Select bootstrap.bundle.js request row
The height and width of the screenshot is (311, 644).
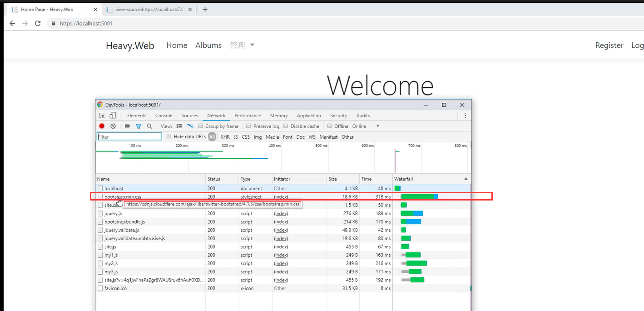(x=283, y=222)
